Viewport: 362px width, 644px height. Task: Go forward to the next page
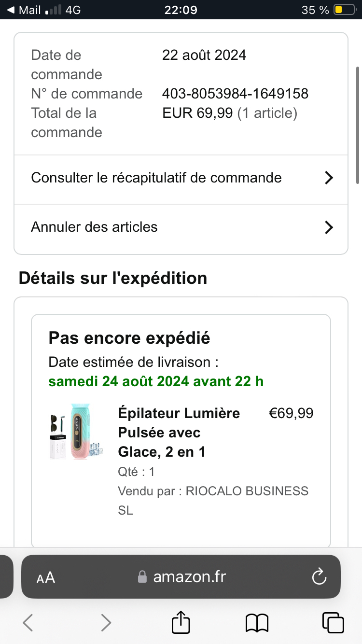coord(106,623)
